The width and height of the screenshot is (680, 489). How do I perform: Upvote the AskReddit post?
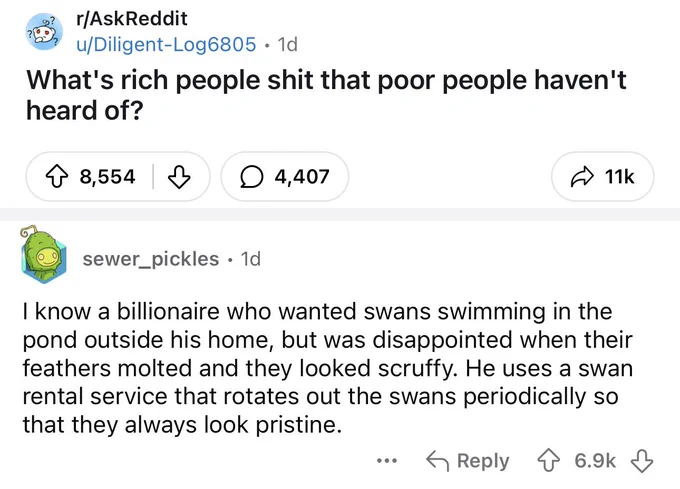56,177
